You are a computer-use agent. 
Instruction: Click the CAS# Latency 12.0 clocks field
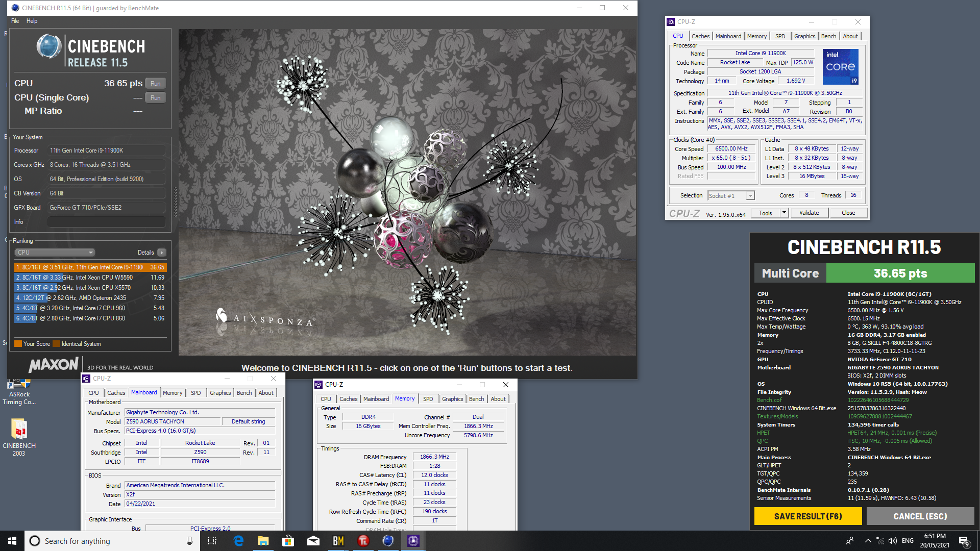[434, 475]
